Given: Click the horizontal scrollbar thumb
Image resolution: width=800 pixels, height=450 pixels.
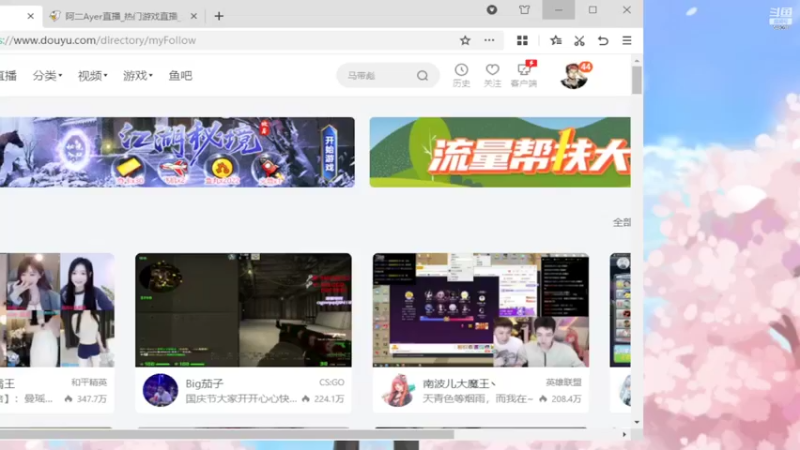Looking at the screenshot, I should 227,434.
